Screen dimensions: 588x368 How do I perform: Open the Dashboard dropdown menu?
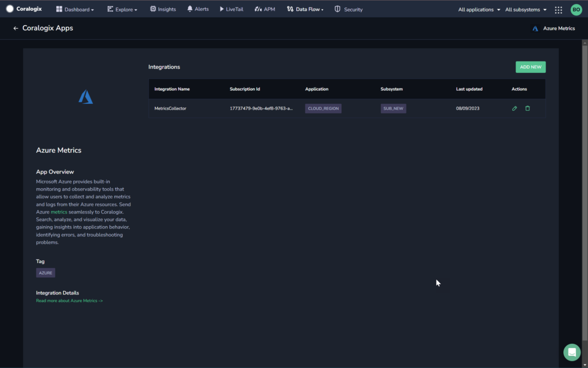(x=75, y=9)
